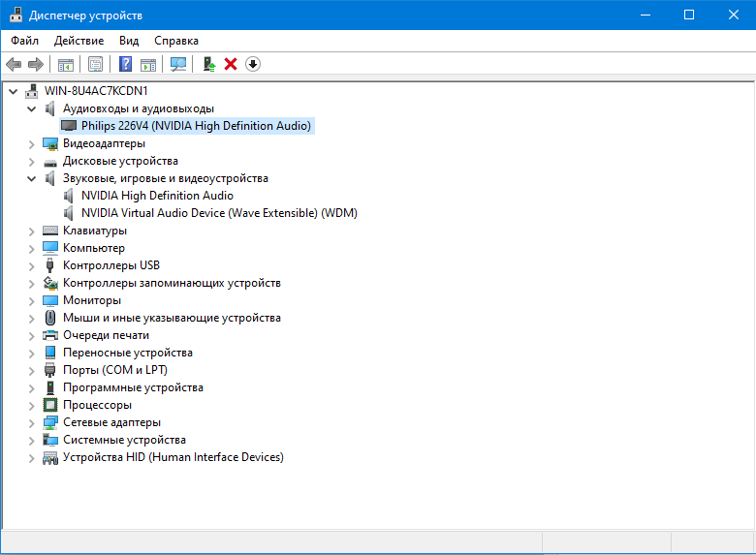Scan for hardware changes monitor icon

tap(178, 64)
